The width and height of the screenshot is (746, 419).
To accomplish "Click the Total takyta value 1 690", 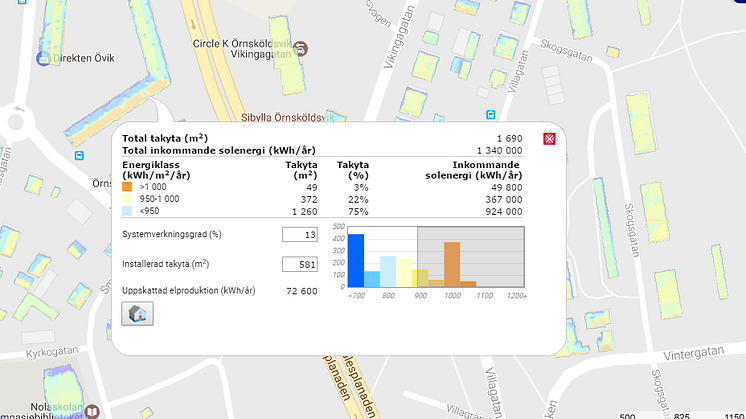I will (x=510, y=138).
